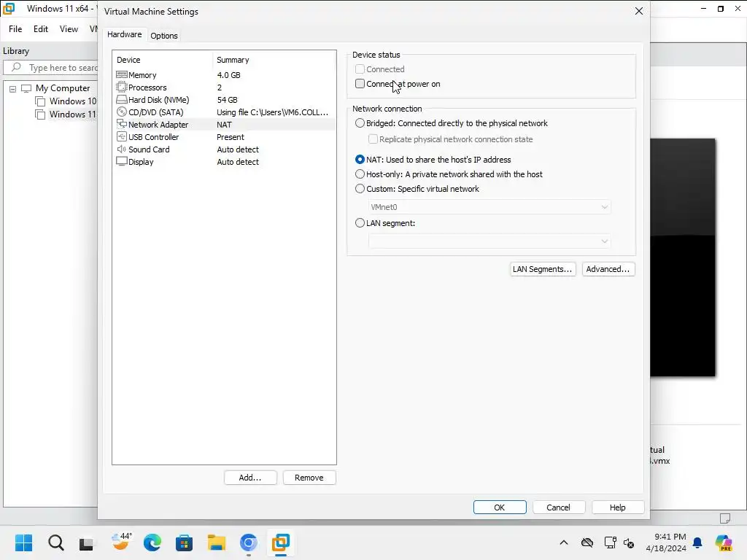Screen dimensions: 747x560
Task: Open the LAN segment dropdown
Action: click(x=489, y=241)
